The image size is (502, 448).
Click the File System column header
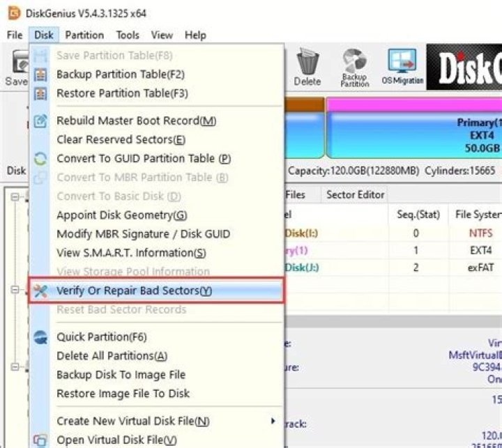click(476, 215)
